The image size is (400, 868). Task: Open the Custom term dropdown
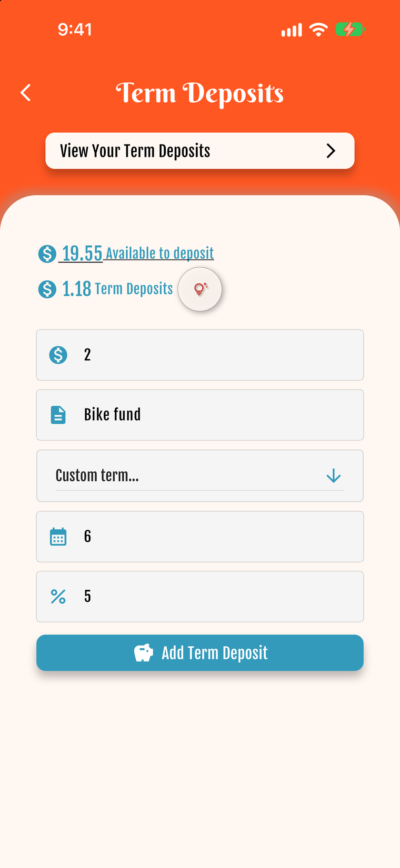tap(200, 476)
